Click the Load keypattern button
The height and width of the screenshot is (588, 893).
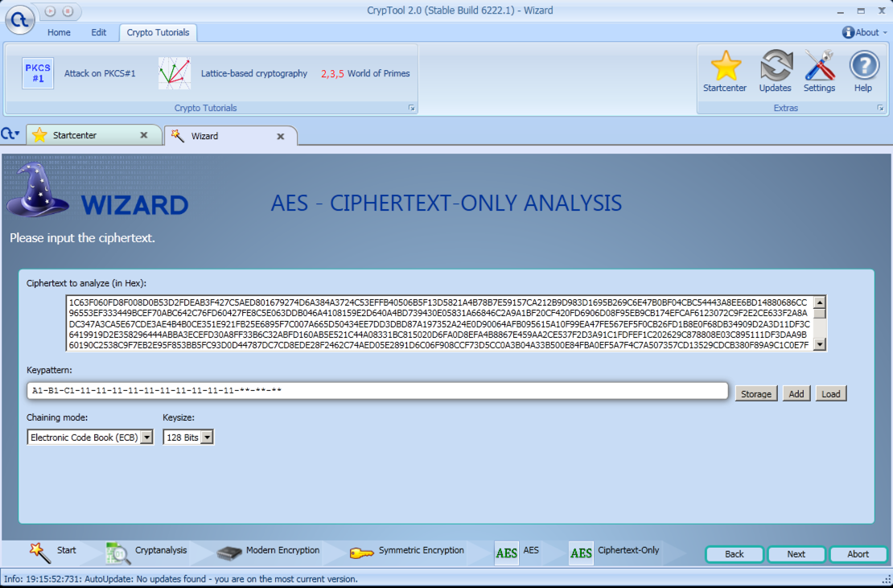tap(831, 394)
